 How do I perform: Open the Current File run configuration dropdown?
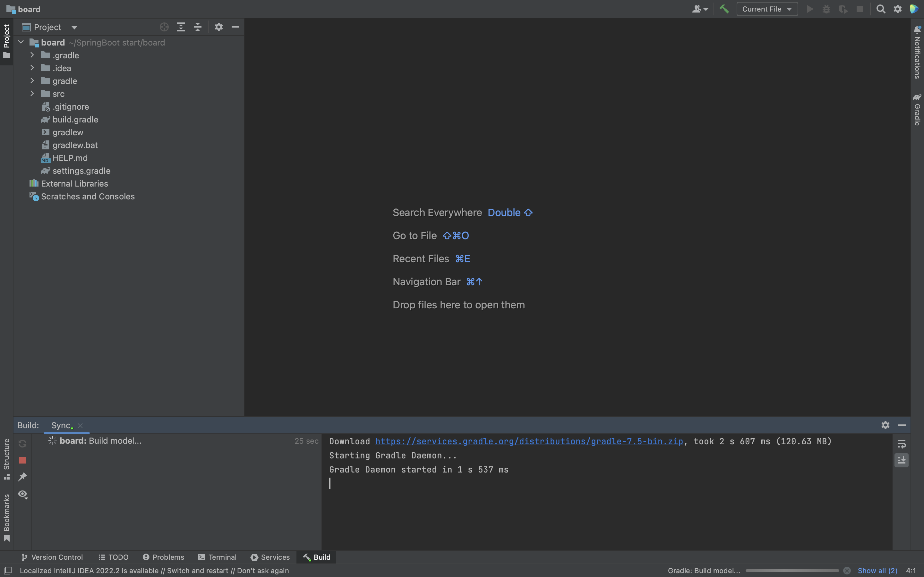pyautogui.click(x=767, y=9)
